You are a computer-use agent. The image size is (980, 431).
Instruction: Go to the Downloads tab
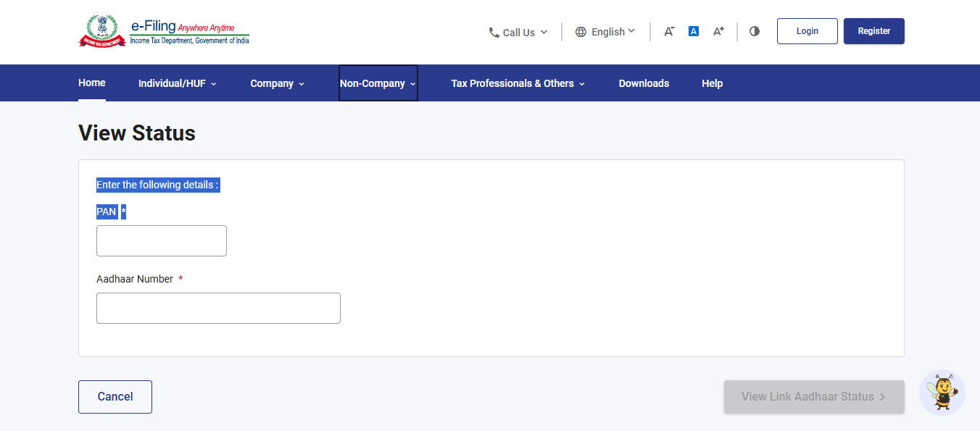pos(644,83)
